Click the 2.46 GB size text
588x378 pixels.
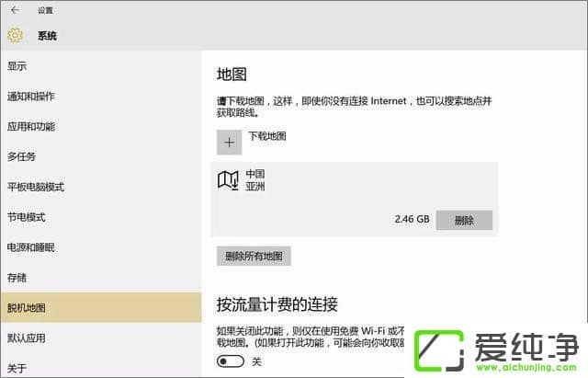[x=412, y=219]
